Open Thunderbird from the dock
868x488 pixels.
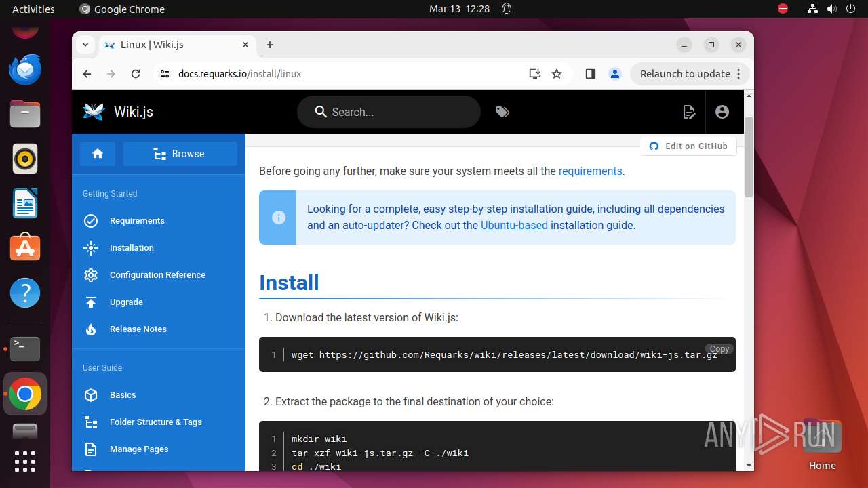(x=25, y=69)
